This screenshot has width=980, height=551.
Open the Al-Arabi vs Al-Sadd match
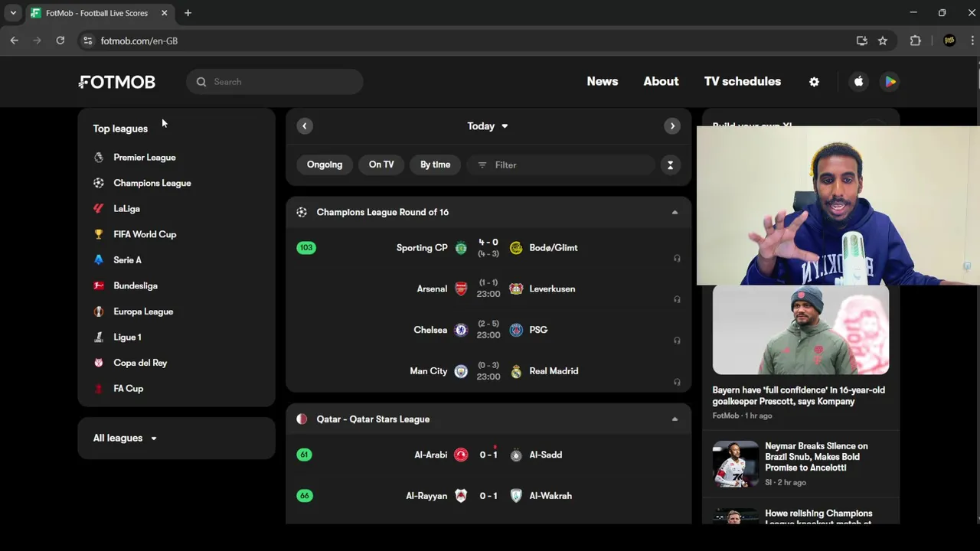click(488, 455)
